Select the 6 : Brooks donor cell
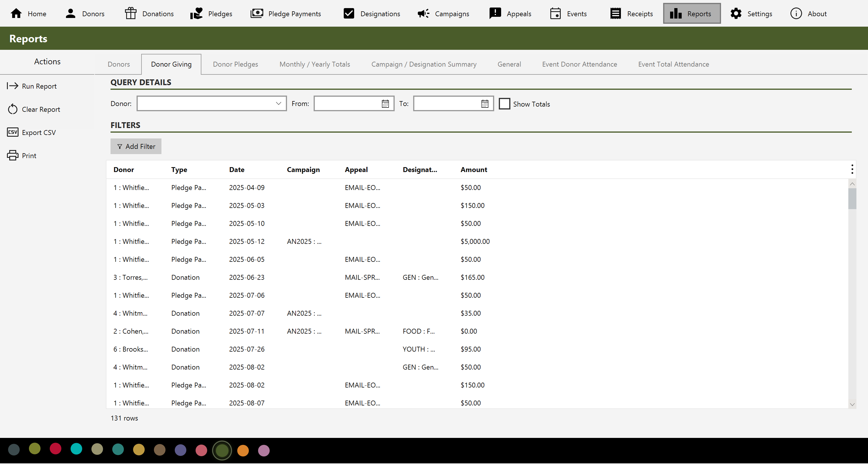The image size is (868, 466). pyautogui.click(x=130, y=349)
